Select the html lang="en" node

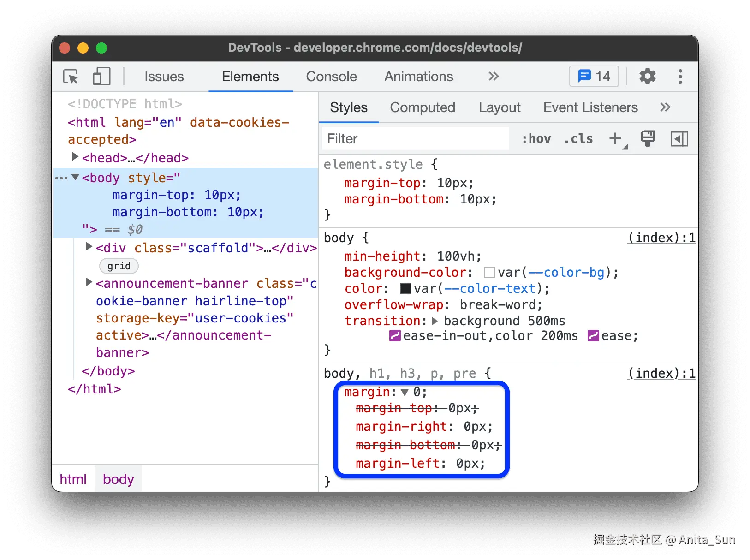[179, 131]
